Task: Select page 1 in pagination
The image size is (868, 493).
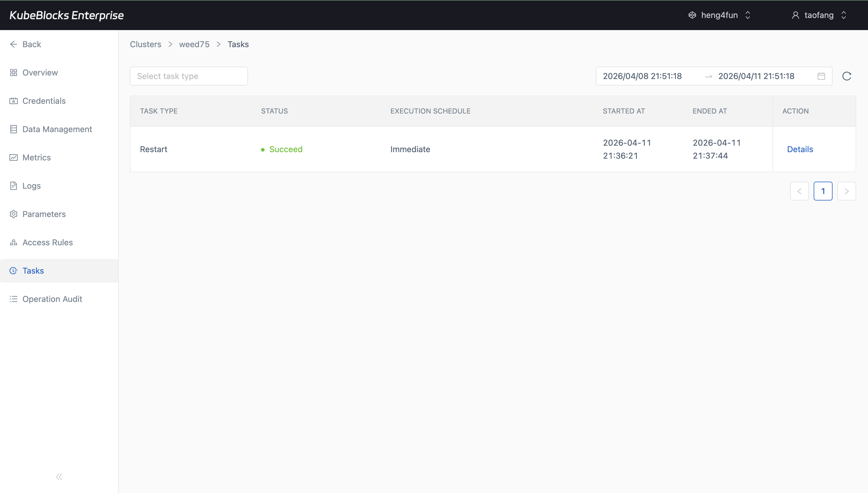Action: (x=823, y=191)
